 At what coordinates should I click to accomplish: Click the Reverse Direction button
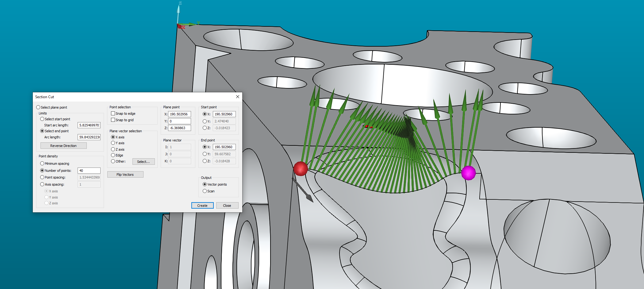(x=63, y=146)
